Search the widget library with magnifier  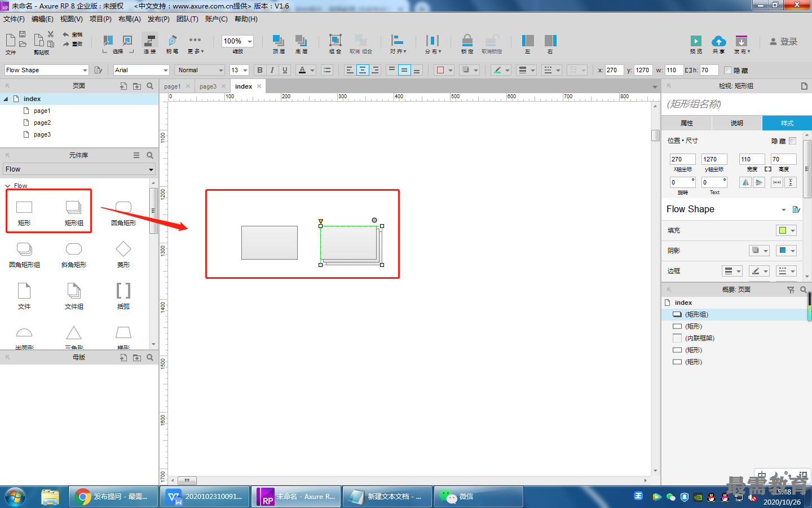150,155
